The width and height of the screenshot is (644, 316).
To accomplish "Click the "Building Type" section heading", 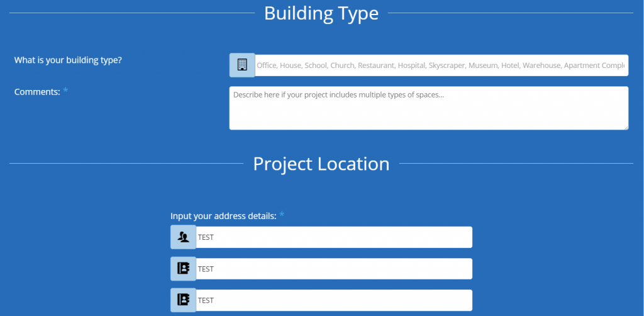I will pyautogui.click(x=321, y=13).
